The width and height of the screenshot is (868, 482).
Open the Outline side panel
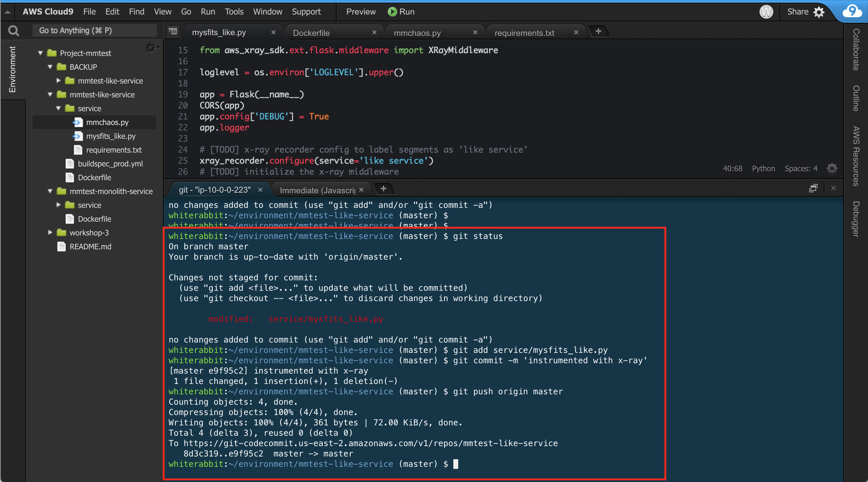pyautogui.click(x=856, y=98)
